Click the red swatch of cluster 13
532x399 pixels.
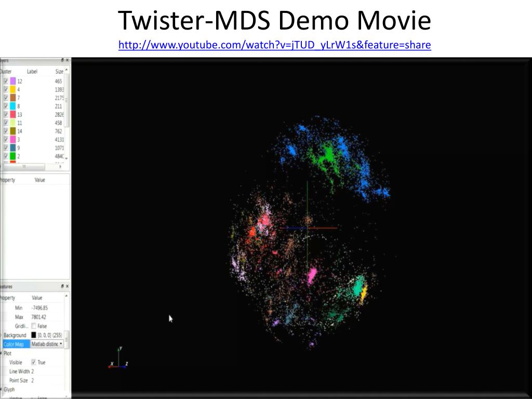click(13, 114)
